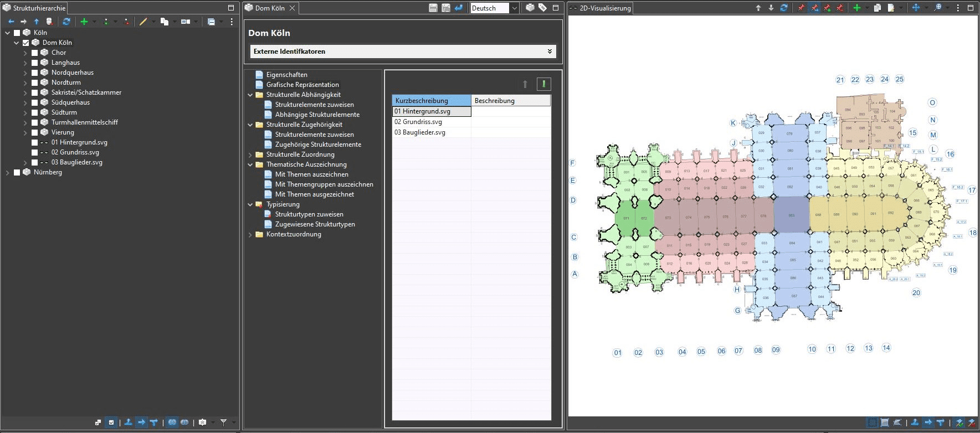Click the save icon in Dom Köln editor

[x=433, y=8]
